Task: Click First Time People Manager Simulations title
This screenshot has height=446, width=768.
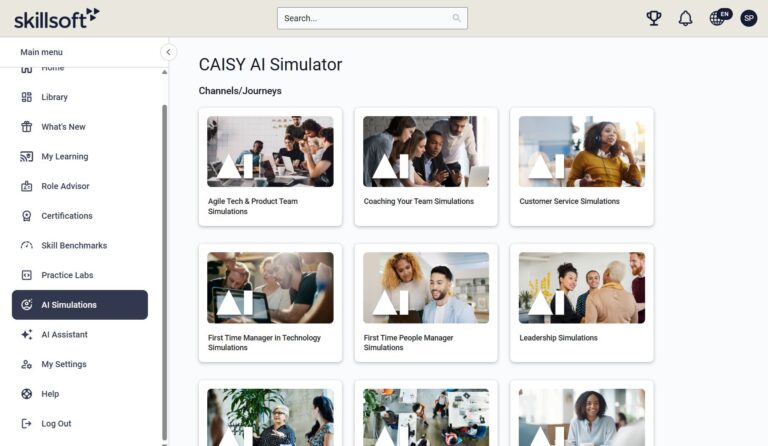Action: click(408, 343)
